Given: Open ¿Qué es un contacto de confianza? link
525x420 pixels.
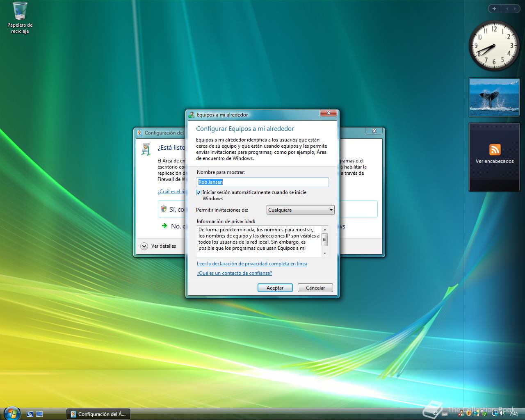Looking at the screenshot, I should (x=234, y=273).
